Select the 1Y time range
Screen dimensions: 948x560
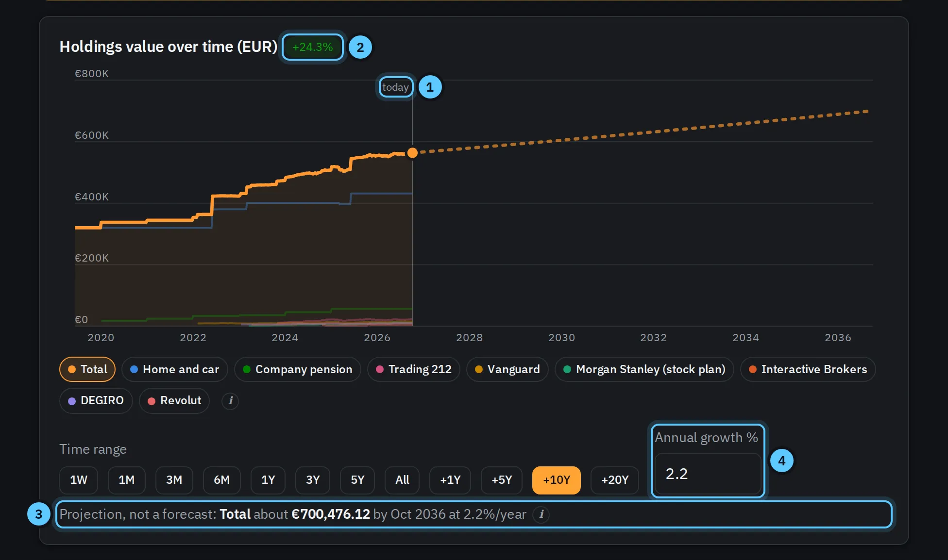pos(268,480)
